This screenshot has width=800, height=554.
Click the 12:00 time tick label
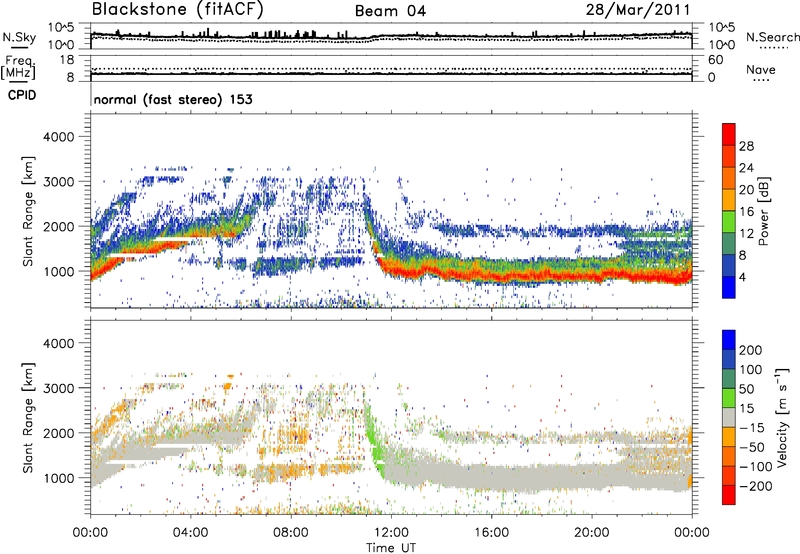pyautogui.click(x=391, y=533)
